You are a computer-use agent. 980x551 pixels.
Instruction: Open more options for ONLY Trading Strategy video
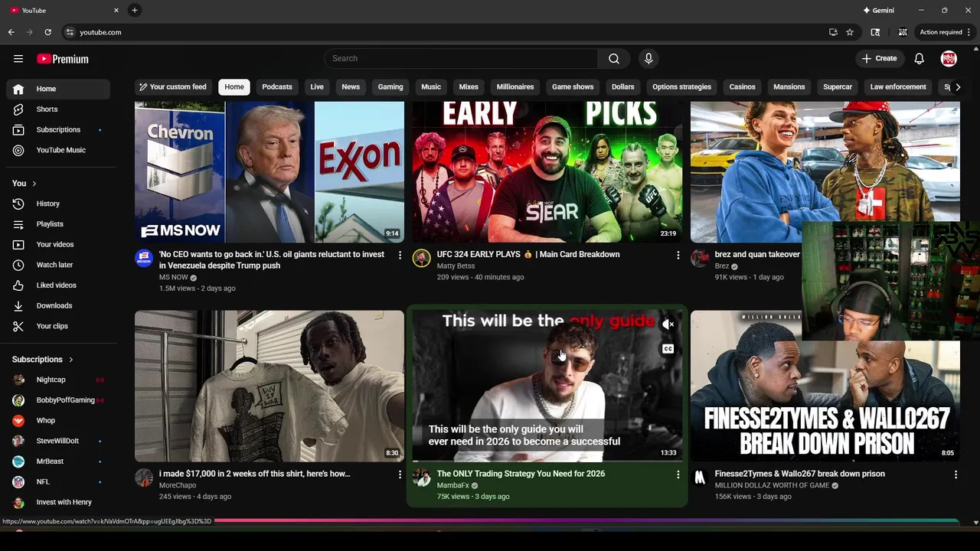(678, 474)
